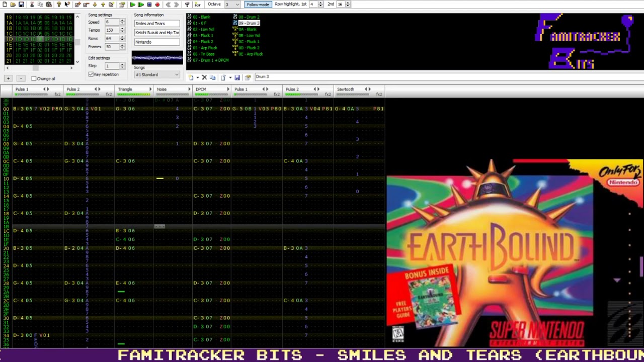644x362 pixels.
Task: Clone the selected instrument icon
Action: 213,77
